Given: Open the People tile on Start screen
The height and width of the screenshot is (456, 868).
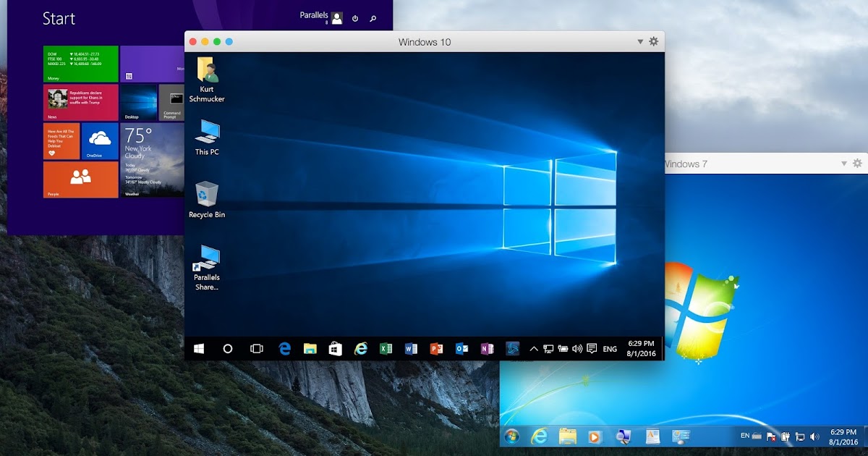Looking at the screenshot, I should point(80,180).
